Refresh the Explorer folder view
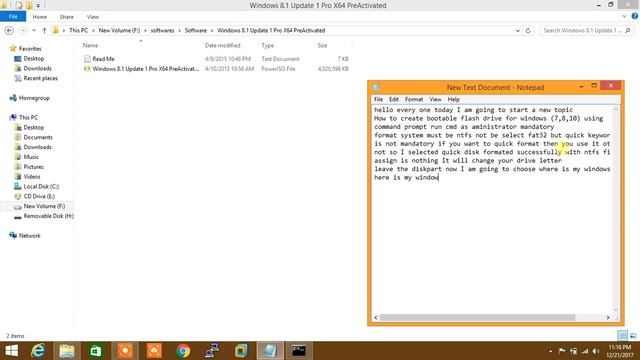Viewport: 640px width, 360px height. coord(528,31)
